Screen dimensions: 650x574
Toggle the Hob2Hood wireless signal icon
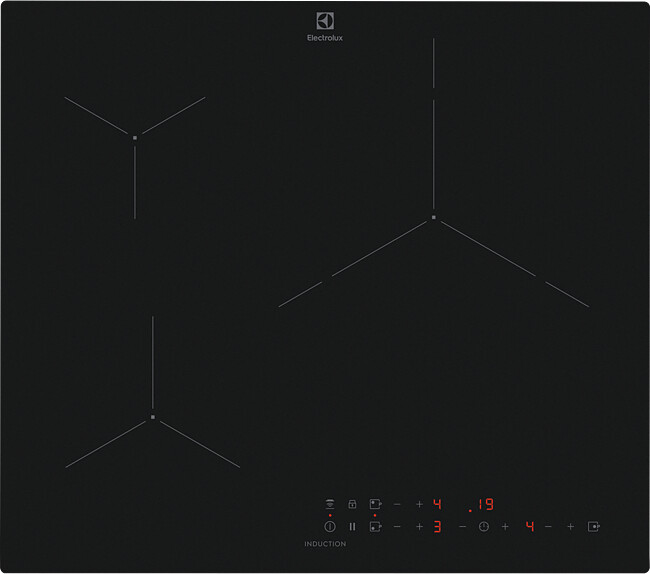(x=329, y=504)
